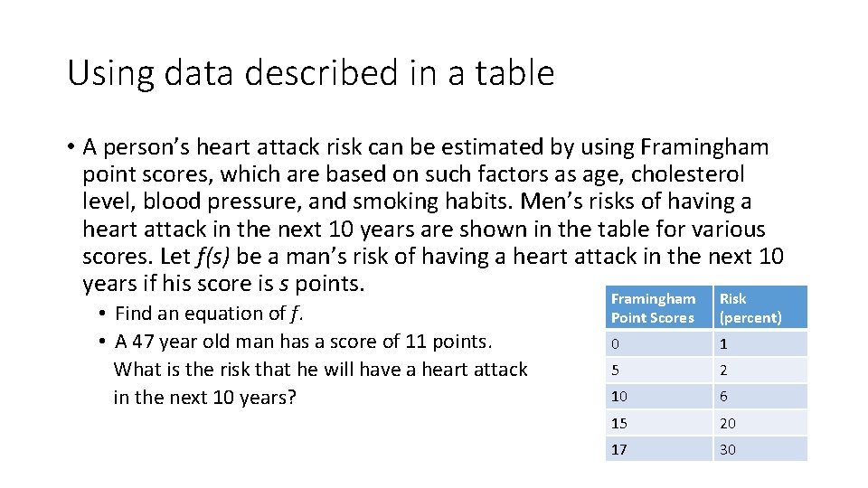Click the risk value 30 cell

click(x=760, y=449)
